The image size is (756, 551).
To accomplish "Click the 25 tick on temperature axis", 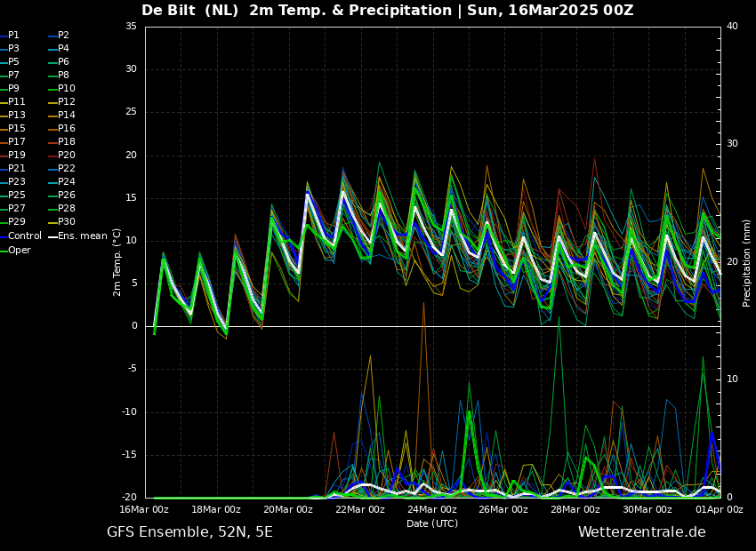I will 131,112.
